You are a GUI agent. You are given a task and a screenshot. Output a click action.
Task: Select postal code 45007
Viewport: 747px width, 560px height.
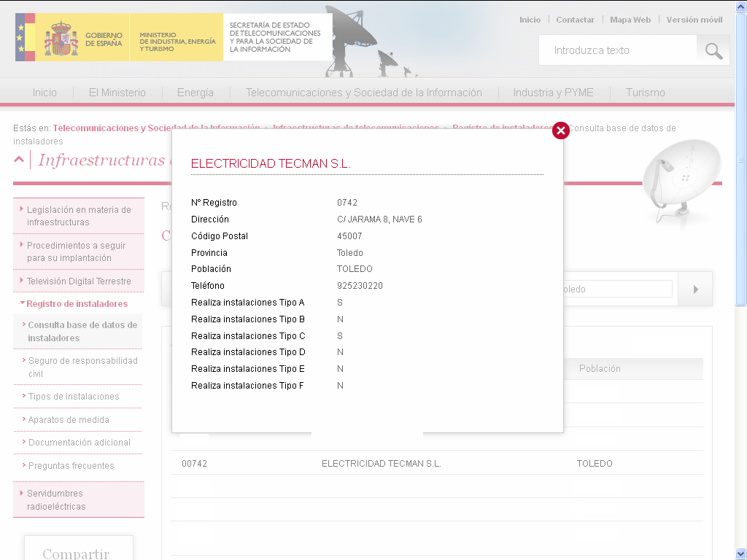[349, 236]
